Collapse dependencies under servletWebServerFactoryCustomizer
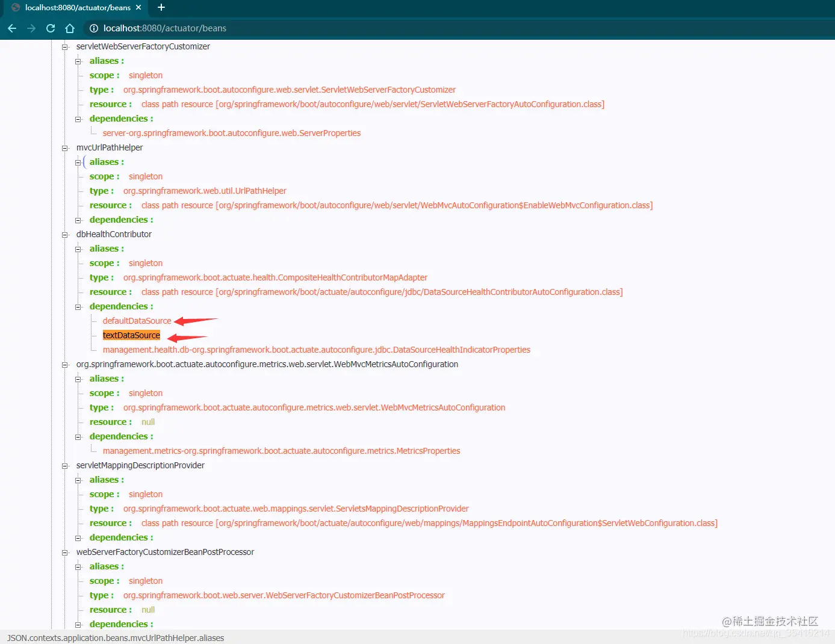 (78, 119)
